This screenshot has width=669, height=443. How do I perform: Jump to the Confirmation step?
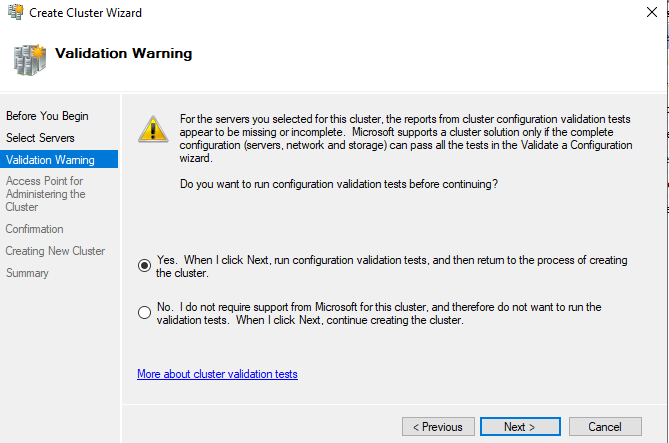point(35,229)
